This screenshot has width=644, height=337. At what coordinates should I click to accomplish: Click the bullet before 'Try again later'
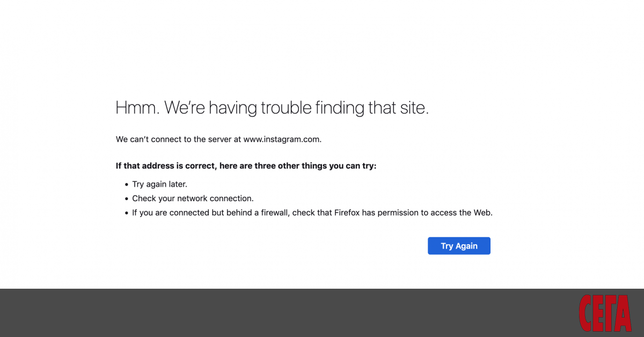pos(127,185)
